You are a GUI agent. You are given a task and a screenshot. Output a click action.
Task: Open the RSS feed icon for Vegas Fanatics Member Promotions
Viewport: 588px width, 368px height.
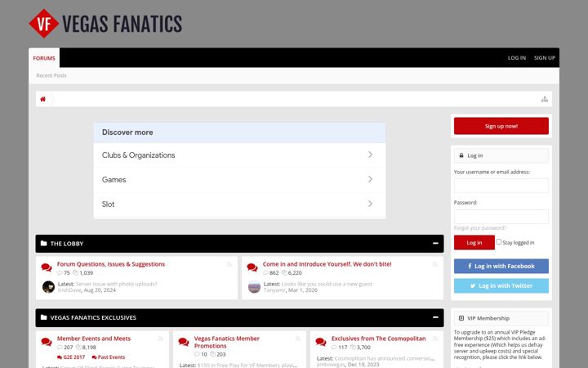[x=298, y=339]
